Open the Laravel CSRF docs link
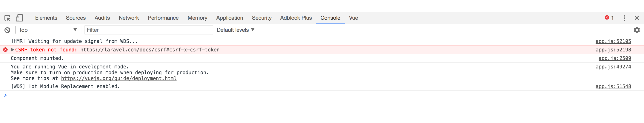The image size is (644, 123). 150,50
